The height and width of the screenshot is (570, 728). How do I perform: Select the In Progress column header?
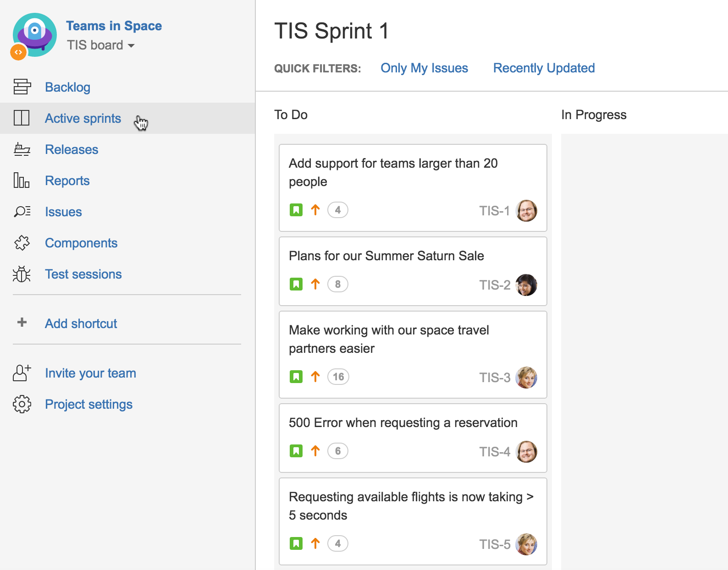coord(594,115)
